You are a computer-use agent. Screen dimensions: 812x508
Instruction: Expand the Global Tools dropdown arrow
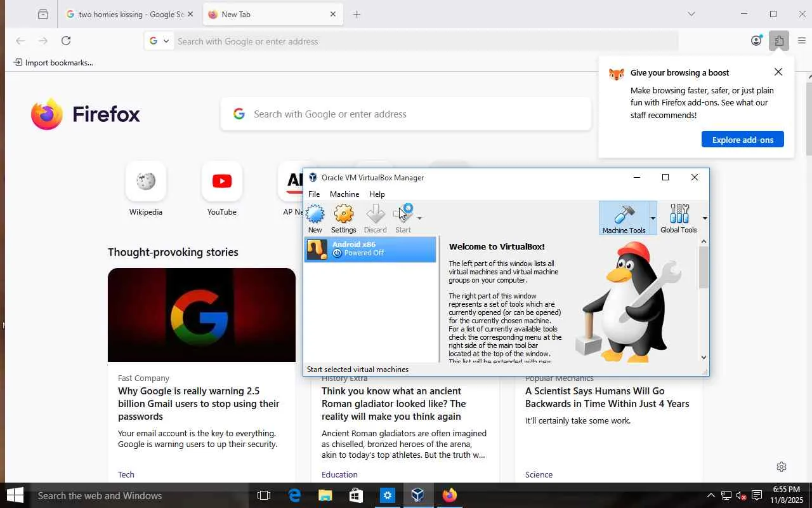point(704,218)
